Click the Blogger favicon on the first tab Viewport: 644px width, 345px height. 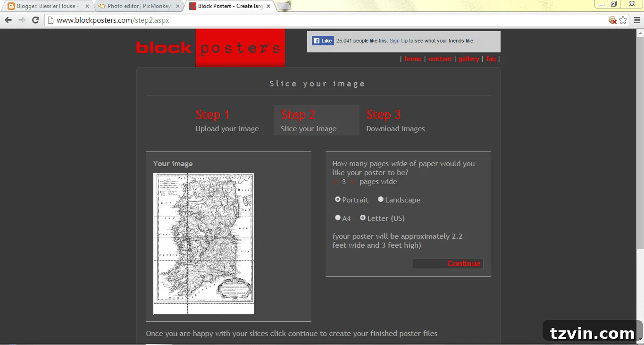[11, 6]
